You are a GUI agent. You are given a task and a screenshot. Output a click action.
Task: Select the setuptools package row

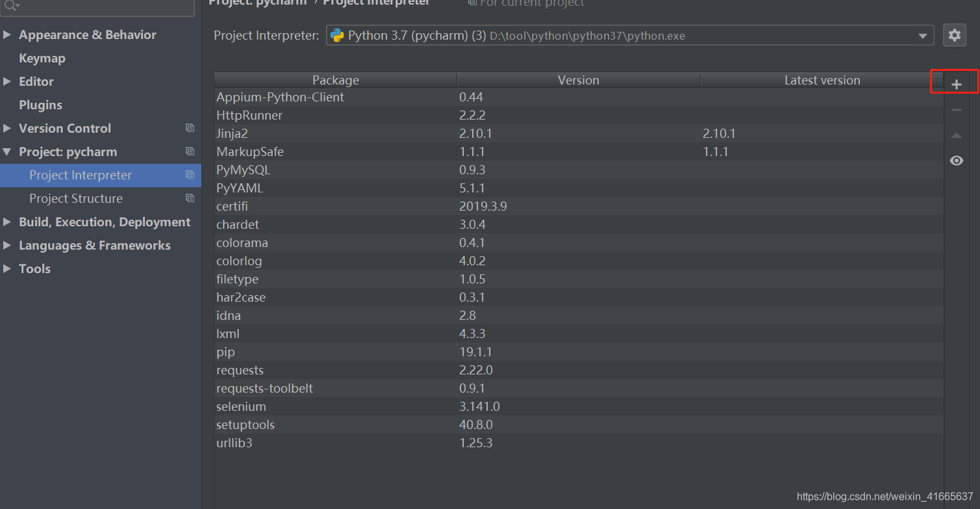pyautogui.click(x=579, y=424)
